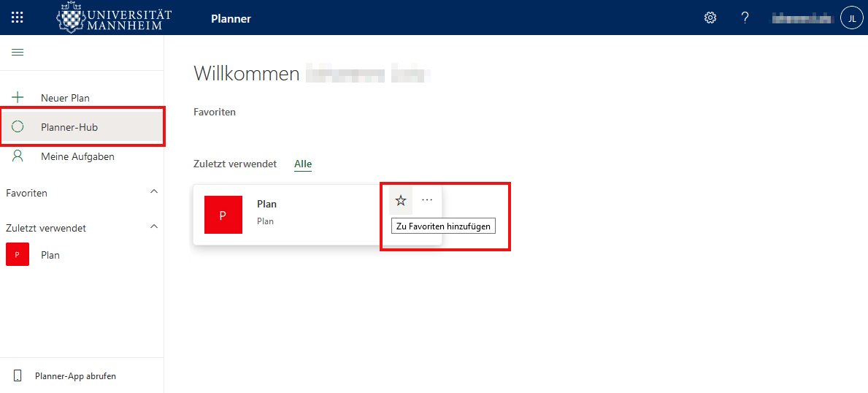Click the Favoriten heading in main area
868x393 pixels.
(x=214, y=112)
